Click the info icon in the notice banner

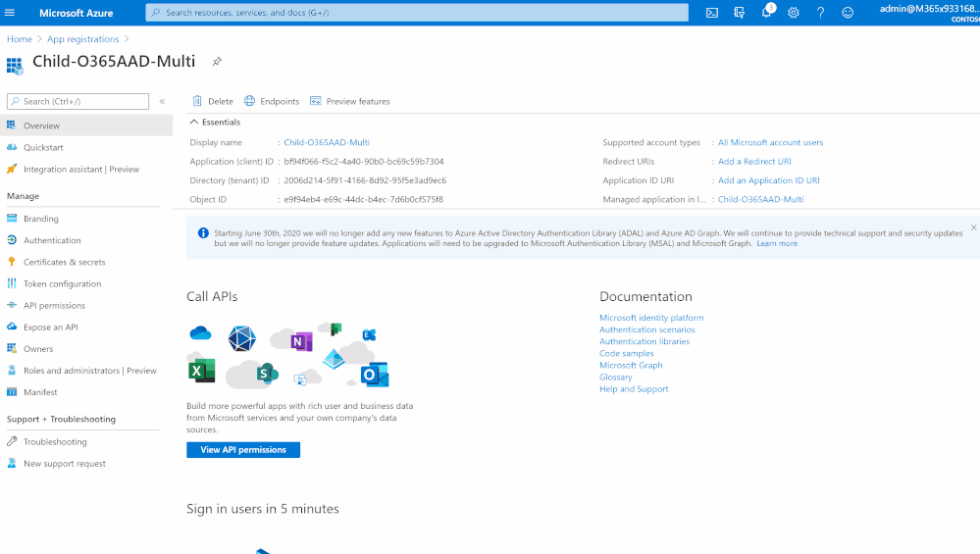(x=203, y=233)
